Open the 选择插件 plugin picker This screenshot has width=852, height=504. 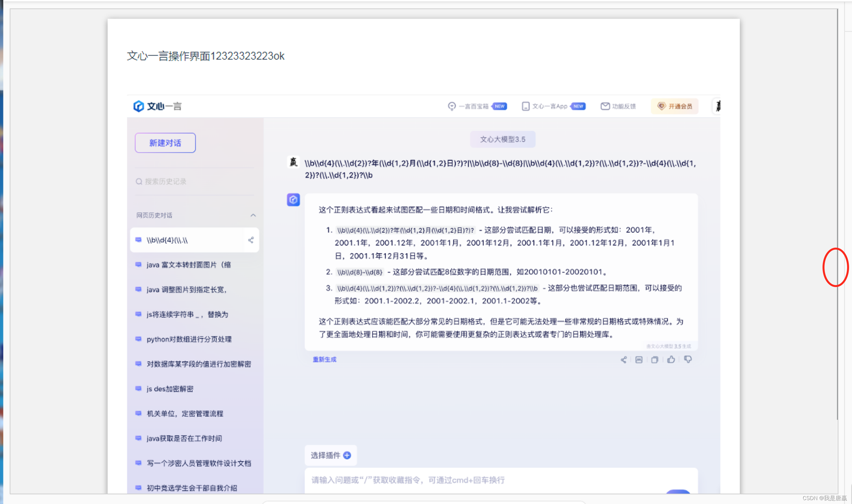[x=331, y=455]
